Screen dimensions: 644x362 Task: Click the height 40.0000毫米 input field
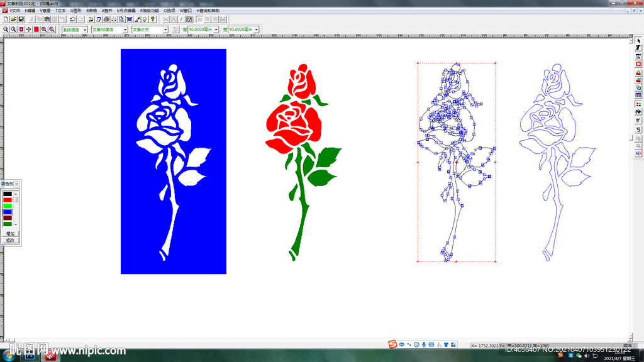pyautogui.click(x=201, y=30)
